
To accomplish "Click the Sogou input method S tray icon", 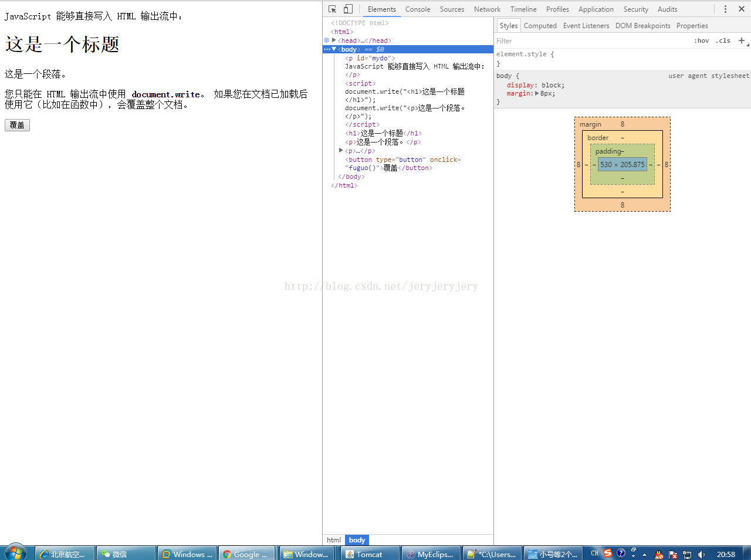I will [608, 553].
